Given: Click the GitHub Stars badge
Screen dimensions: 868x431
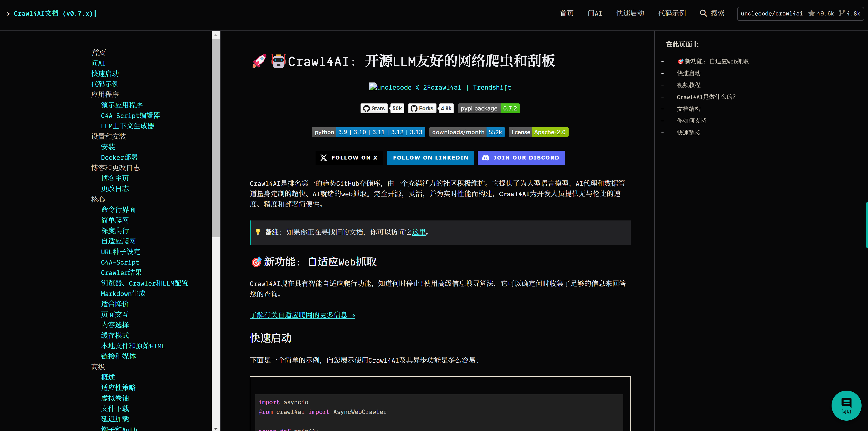Looking at the screenshot, I should point(382,108).
